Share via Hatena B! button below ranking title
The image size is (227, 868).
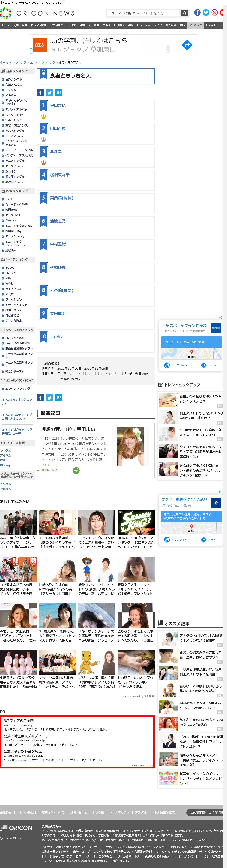point(58,93)
